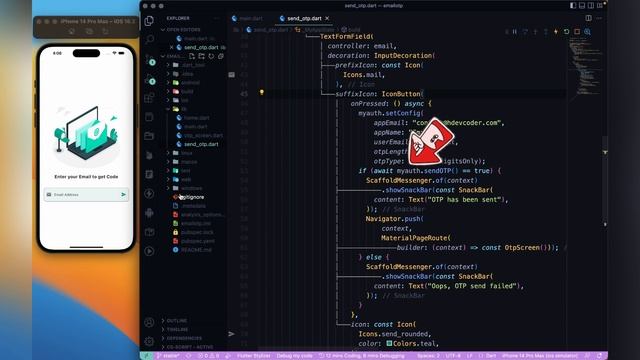Toggle the bottom panel layout icon

pyautogui.click(x=582, y=5)
